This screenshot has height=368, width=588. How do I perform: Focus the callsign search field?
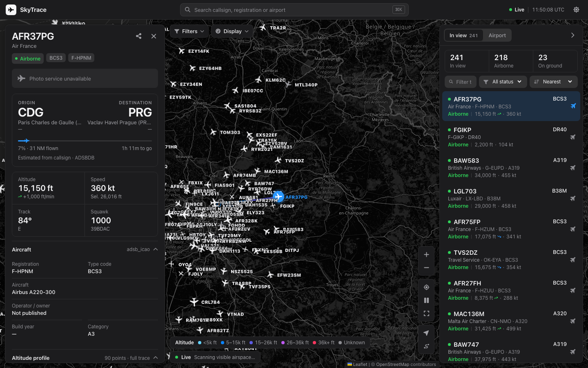[294, 10]
